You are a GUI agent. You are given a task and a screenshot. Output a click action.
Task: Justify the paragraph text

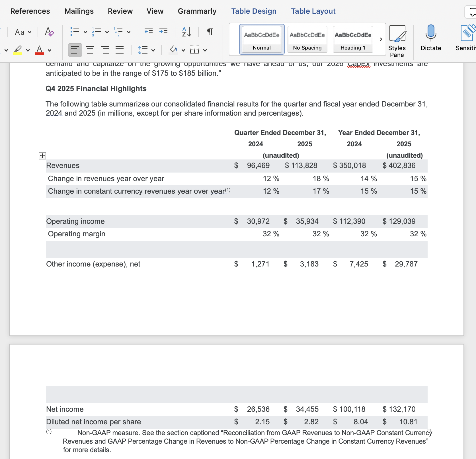(120, 50)
